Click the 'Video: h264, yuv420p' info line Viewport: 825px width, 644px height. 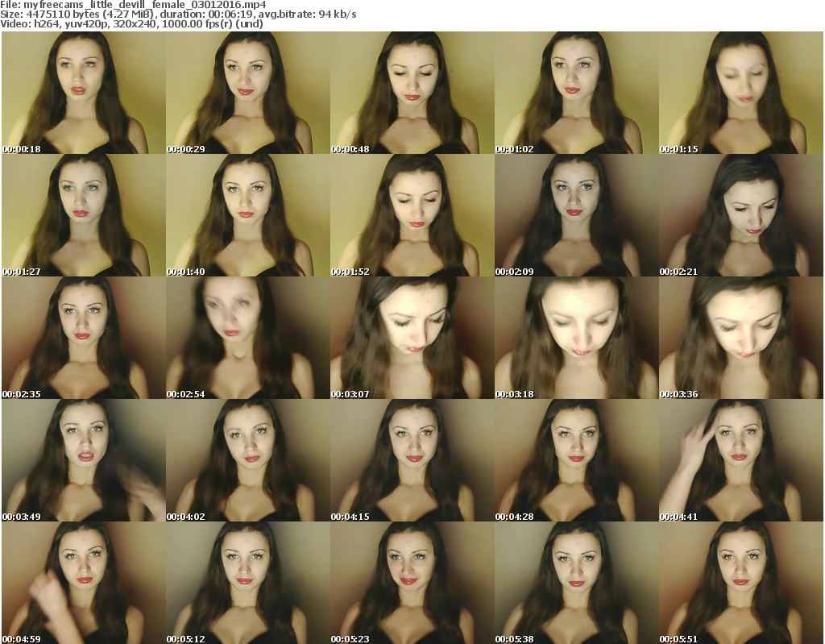pos(131,23)
